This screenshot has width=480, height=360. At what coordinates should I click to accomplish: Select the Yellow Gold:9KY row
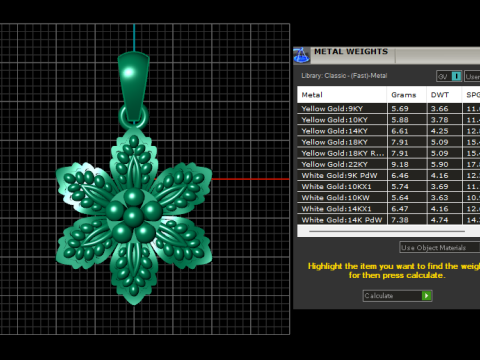(389, 108)
